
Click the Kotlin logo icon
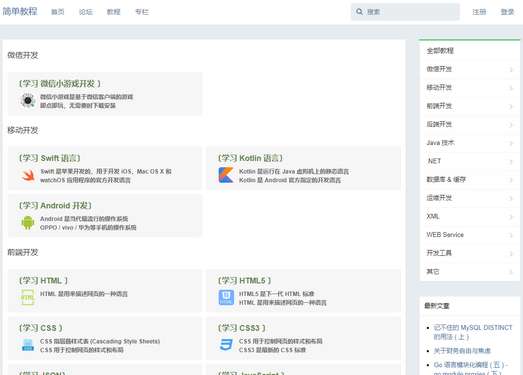coord(226,175)
